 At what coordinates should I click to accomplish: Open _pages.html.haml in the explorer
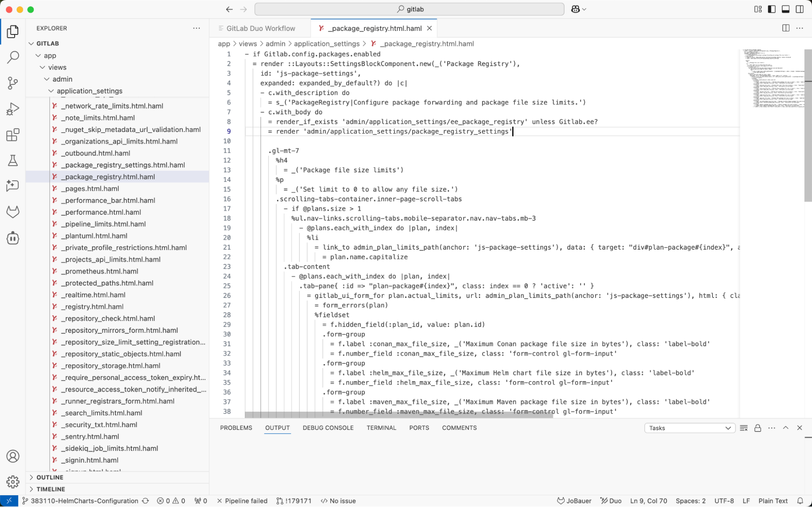pos(90,188)
